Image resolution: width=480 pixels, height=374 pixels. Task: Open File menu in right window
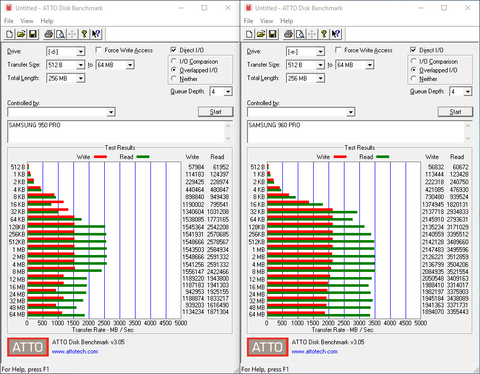pos(248,21)
